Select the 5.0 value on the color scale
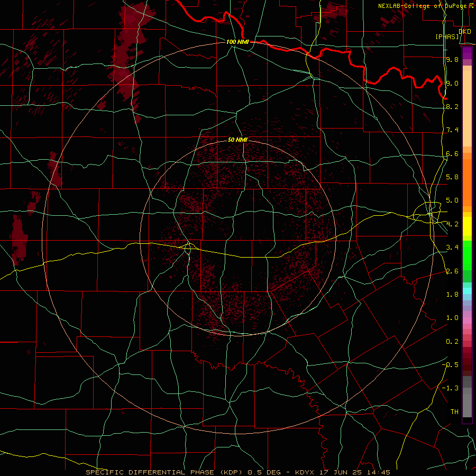The height and width of the screenshot is (476, 476). tap(452, 200)
